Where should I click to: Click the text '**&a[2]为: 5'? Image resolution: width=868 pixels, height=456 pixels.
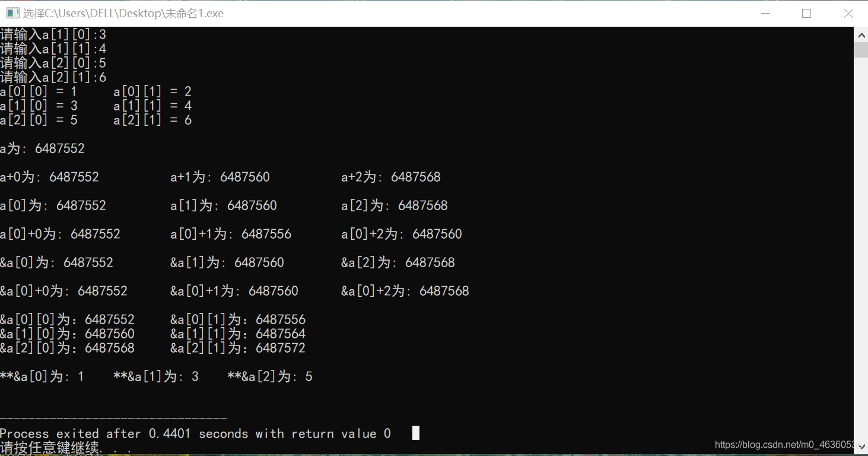(x=270, y=376)
